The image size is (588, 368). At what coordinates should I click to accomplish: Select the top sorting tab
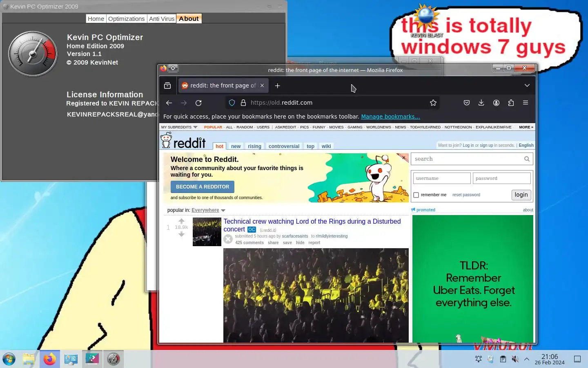pyautogui.click(x=310, y=146)
